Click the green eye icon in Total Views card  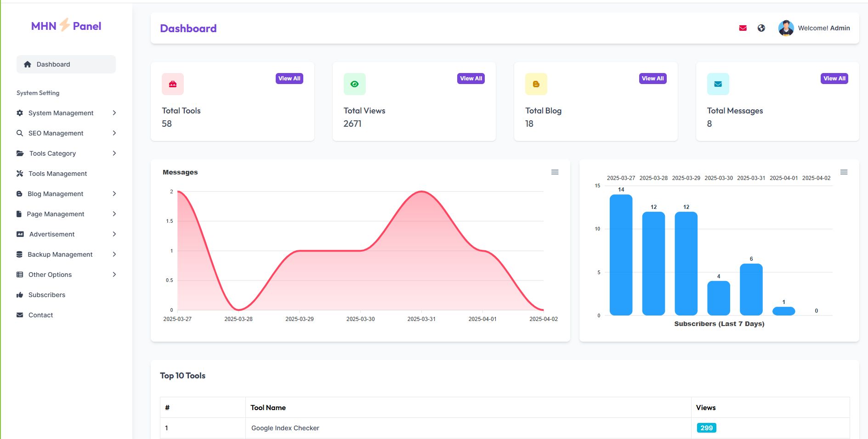pyautogui.click(x=355, y=84)
